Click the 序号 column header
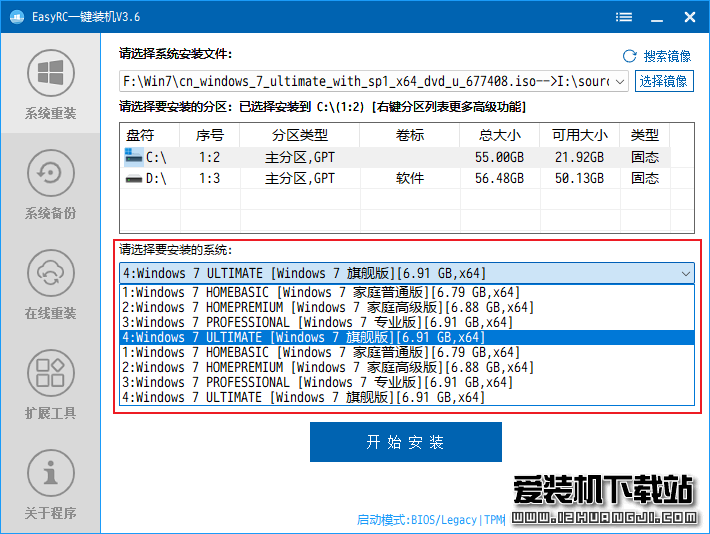The width and height of the screenshot is (710, 534). [210, 135]
